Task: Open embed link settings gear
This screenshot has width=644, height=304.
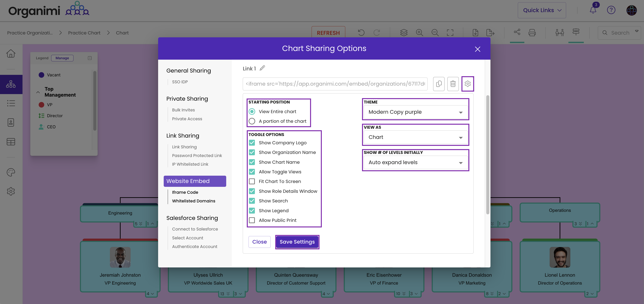Action: tap(467, 84)
